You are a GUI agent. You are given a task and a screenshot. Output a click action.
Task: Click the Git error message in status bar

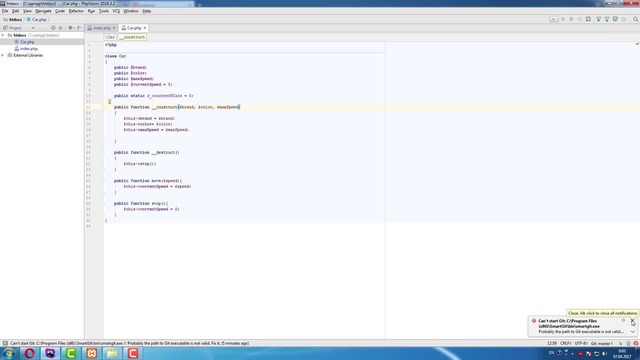(129, 343)
